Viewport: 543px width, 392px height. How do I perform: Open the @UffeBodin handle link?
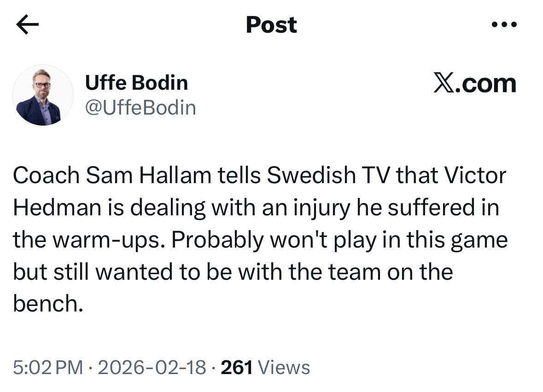point(140,108)
